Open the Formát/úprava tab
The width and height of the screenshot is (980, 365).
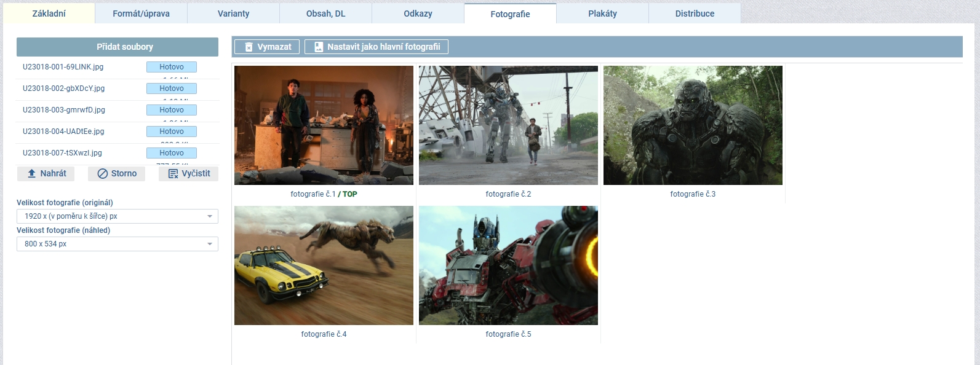(x=141, y=14)
